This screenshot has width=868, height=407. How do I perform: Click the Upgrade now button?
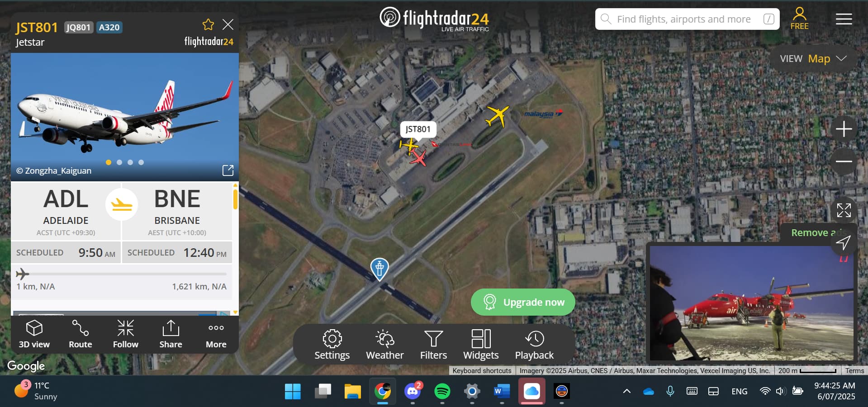tap(523, 302)
